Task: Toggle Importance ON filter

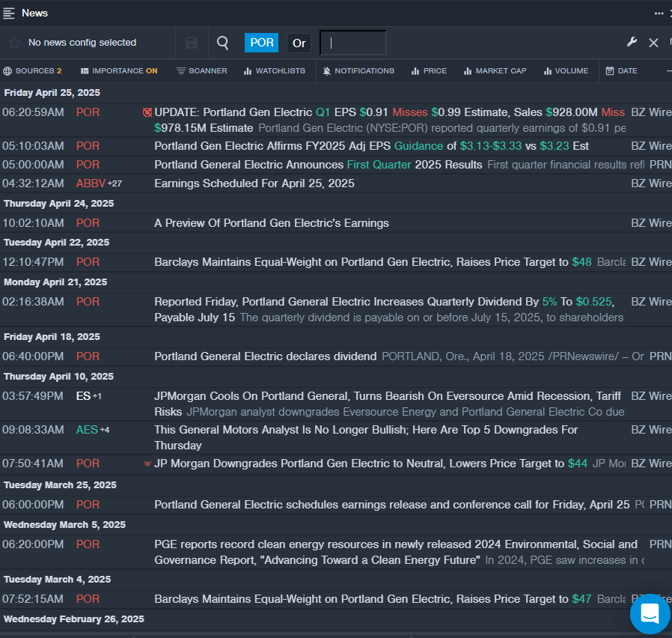Action: 119,70
